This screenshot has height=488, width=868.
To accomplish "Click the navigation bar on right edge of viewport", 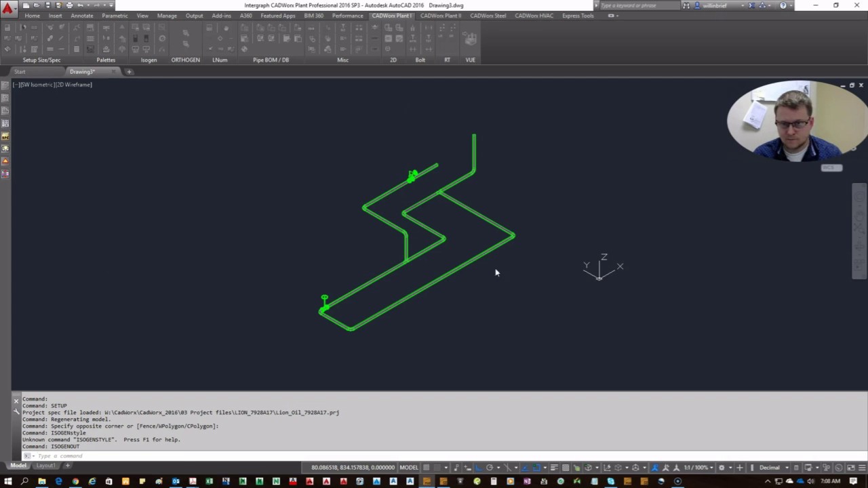I will tap(859, 230).
